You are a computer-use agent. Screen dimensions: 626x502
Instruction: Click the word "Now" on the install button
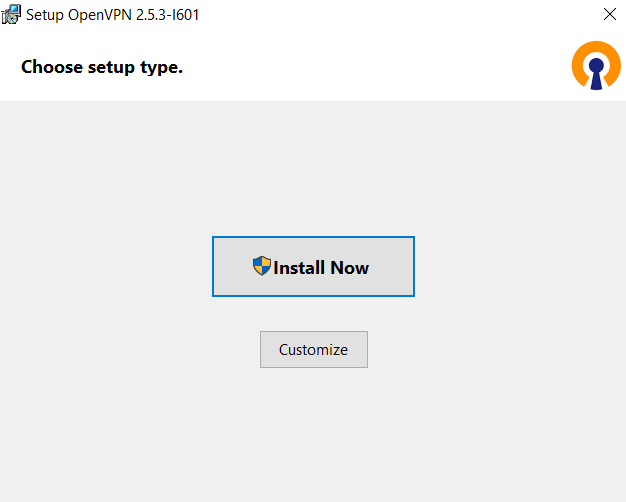(350, 268)
